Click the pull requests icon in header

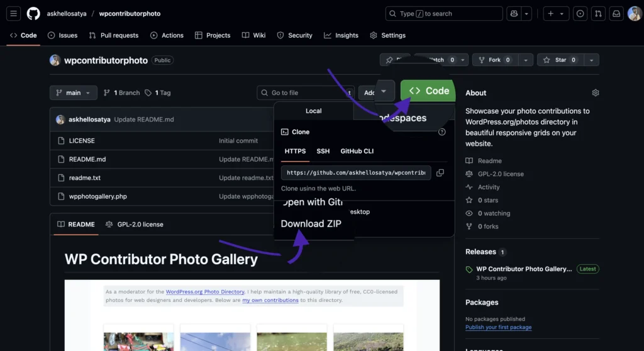(598, 13)
